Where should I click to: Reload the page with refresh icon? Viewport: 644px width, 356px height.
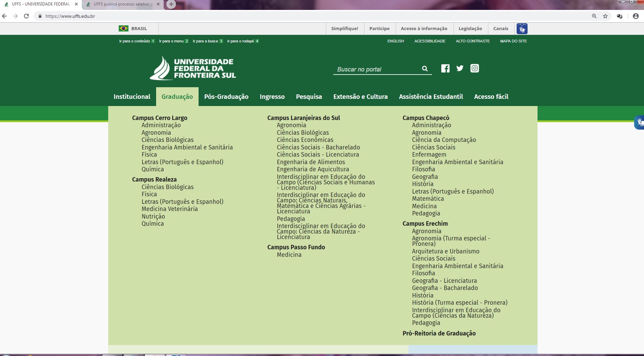pos(26,16)
